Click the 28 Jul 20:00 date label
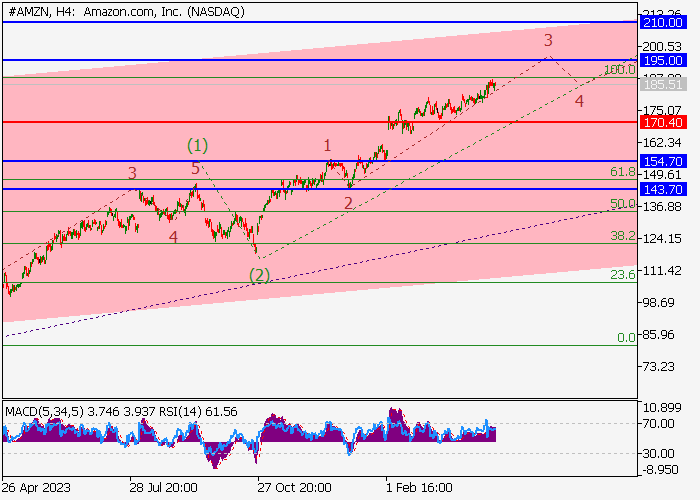 coord(163,487)
